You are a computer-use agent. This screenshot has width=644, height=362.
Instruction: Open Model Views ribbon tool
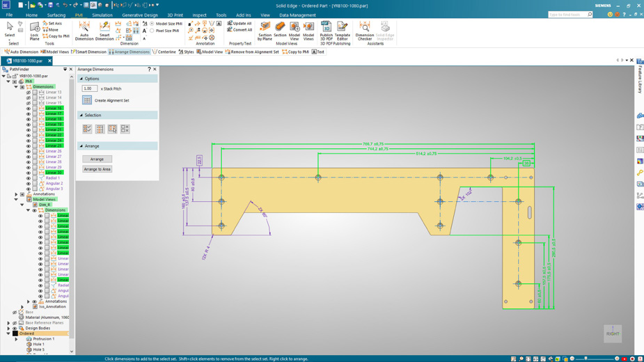tap(308, 31)
